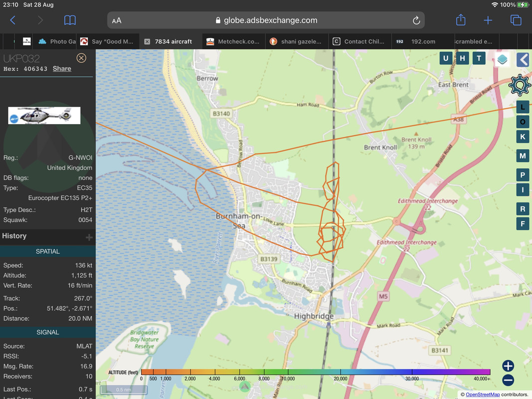Toggle the L map option button
Screen dimensions: 532x399
click(523, 107)
